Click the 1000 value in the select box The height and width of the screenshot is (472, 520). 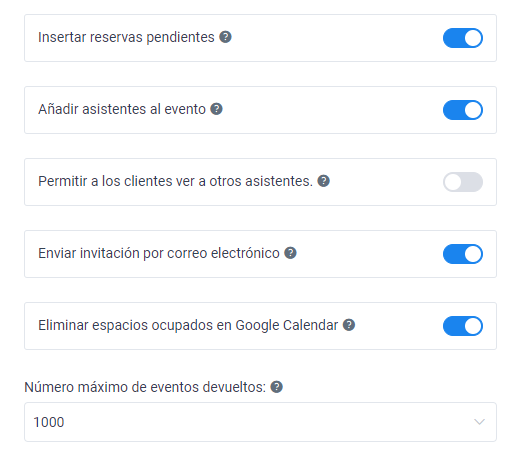tap(49, 422)
